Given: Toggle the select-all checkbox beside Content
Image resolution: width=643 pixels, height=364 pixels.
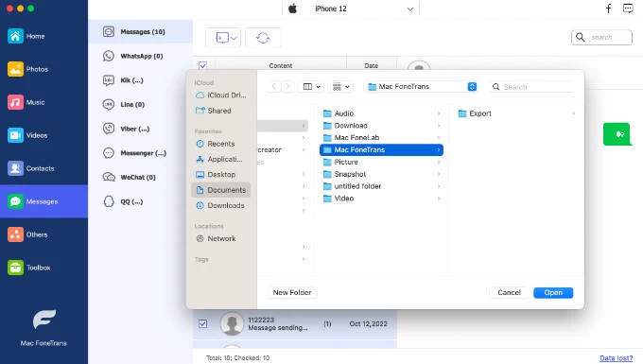Looking at the screenshot, I should coord(202,65).
